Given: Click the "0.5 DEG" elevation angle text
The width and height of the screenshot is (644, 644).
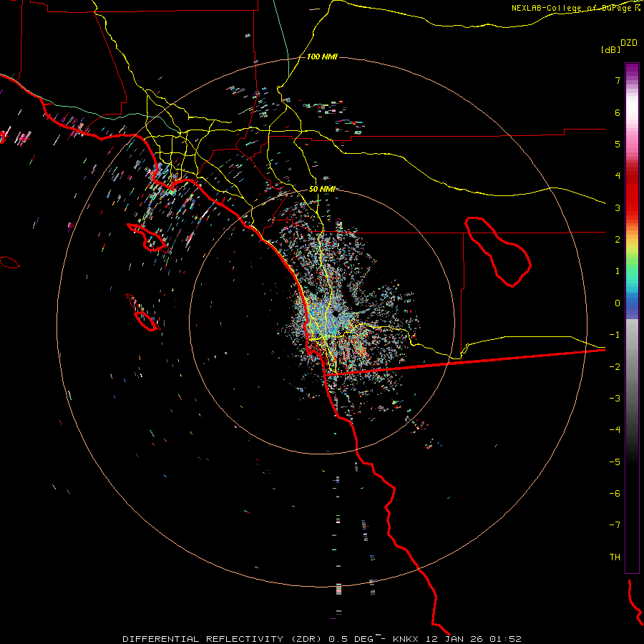Looking at the screenshot, I should coord(351,639).
